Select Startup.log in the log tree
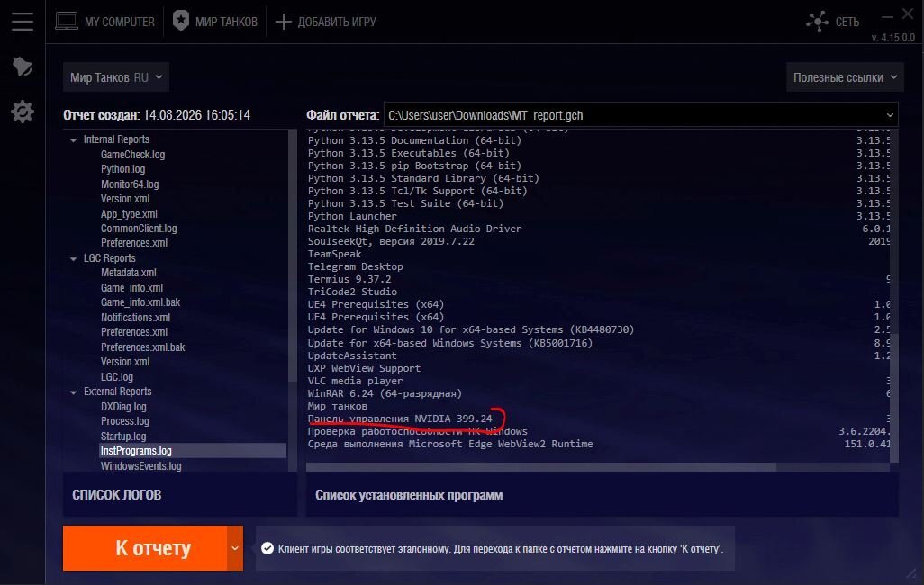 [123, 436]
